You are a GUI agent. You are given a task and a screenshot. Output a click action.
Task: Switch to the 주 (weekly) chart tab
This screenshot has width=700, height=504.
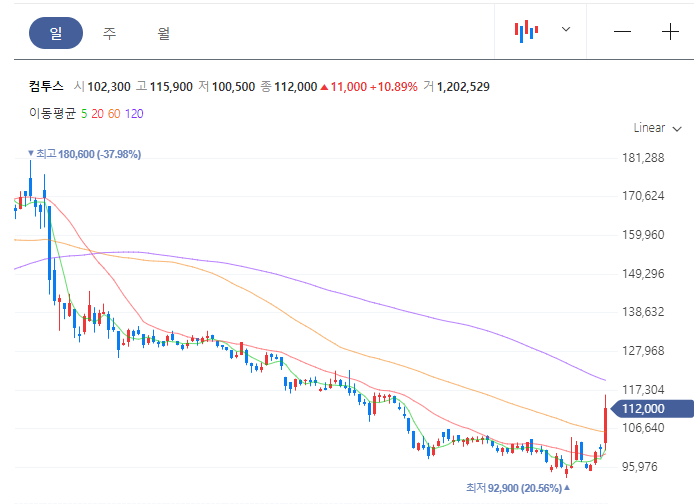click(109, 33)
